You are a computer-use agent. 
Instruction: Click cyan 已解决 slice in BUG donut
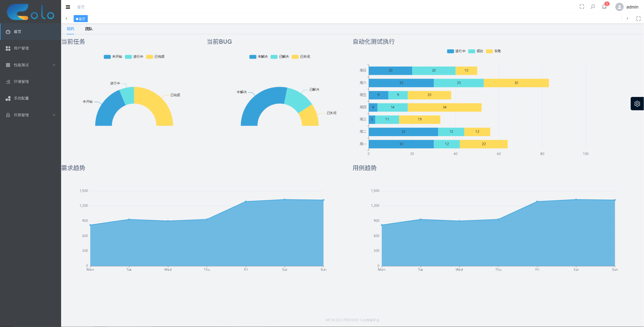pos(297,99)
